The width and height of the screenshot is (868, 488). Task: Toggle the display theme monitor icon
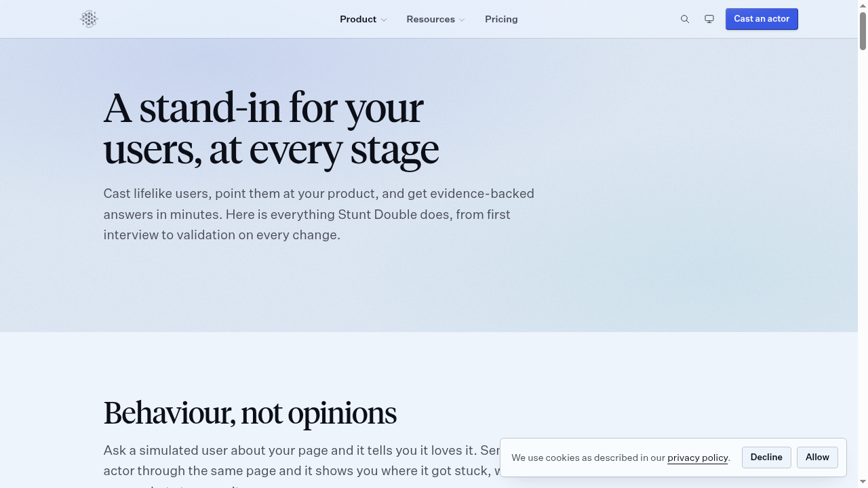click(709, 19)
